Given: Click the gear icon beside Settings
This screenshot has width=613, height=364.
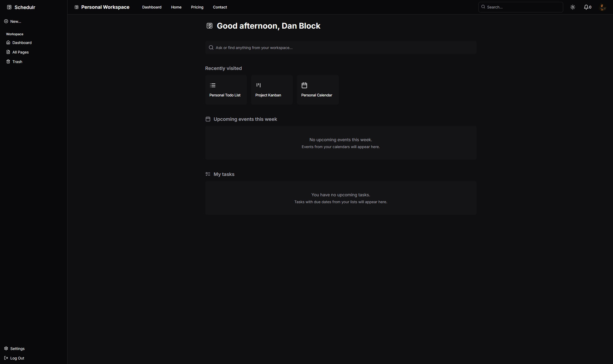Looking at the screenshot, I should pos(6,348).
